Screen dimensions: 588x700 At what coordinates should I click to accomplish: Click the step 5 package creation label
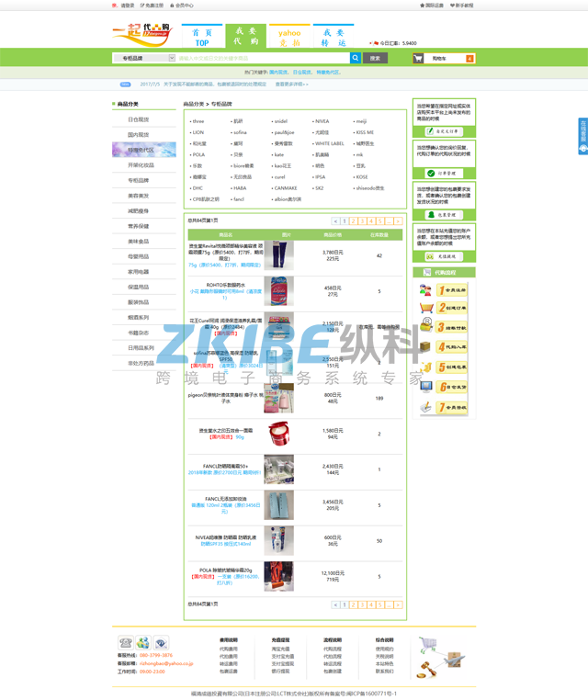click(x=452, y=367)
